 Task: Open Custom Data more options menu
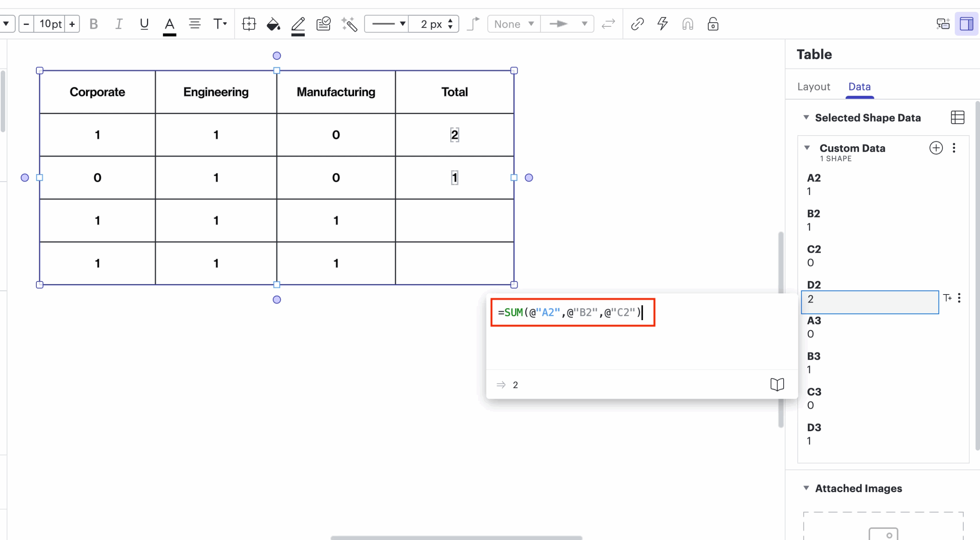click(954, 148)
